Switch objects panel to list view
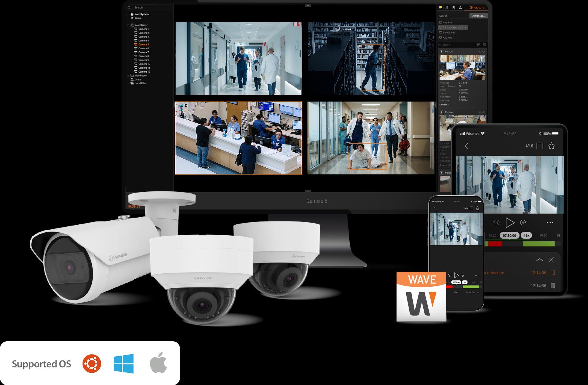588x385 pixels. (478, 45)
